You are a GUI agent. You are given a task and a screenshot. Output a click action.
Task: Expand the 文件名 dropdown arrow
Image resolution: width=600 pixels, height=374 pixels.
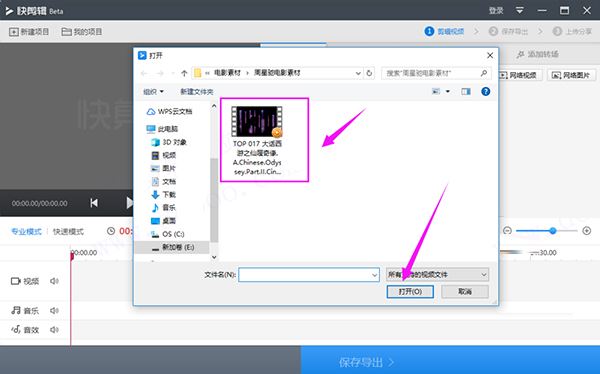374,275
